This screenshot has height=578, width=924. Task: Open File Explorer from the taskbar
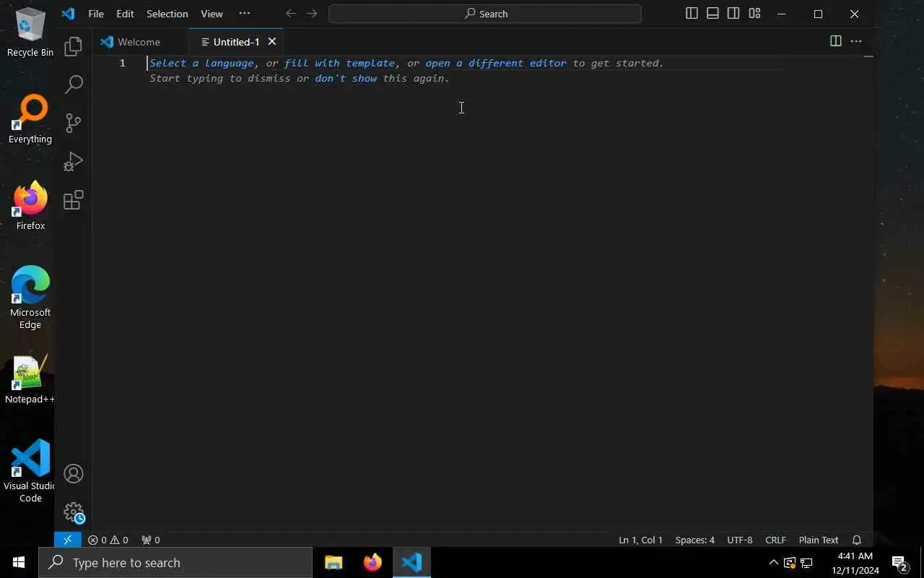tap(334, 562)
